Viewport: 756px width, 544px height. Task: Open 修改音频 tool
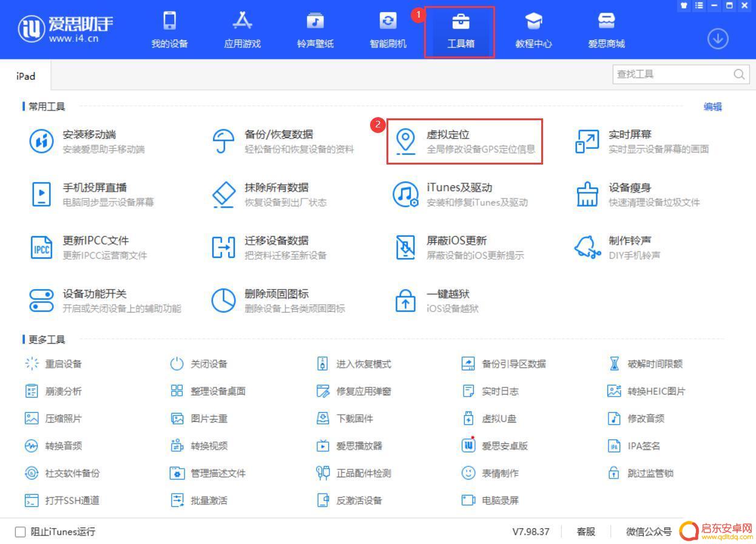pyautogui.click(x=636, y=418)
